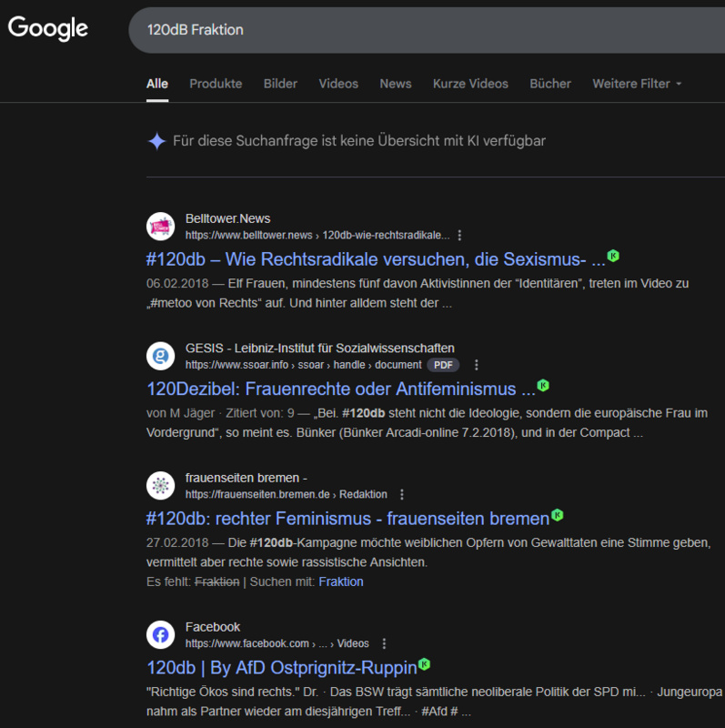The width and height of the screenshot is (725, 728).
Task: Click the GESIS favicon
Action: click(x=161, y=356)
